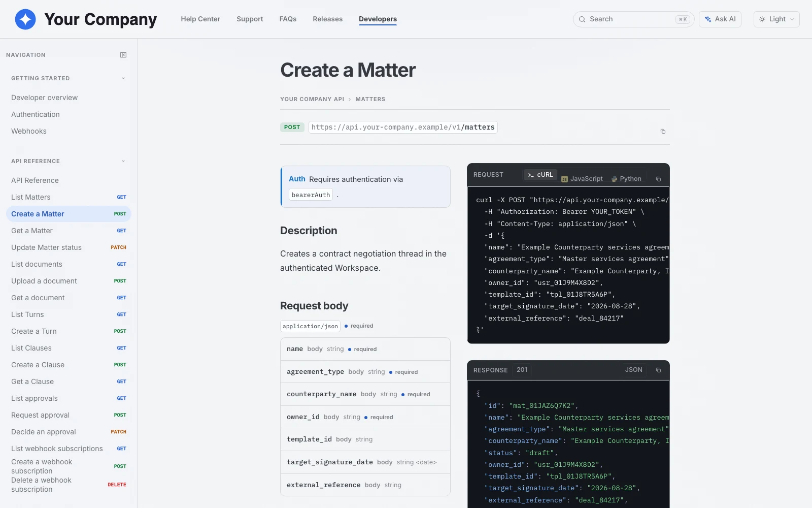Open Get a Matter endpoint

[x=69, y=231]
